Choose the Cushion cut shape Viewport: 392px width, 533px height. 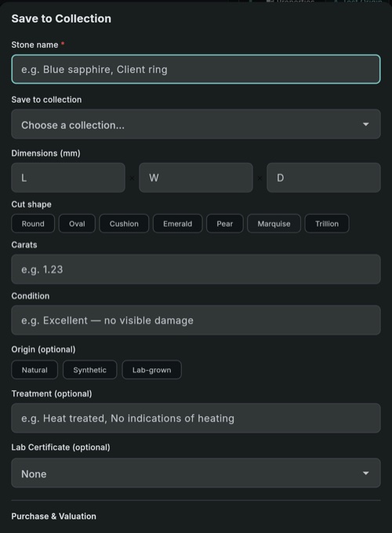pyautogui.click(x=124, y=223)
